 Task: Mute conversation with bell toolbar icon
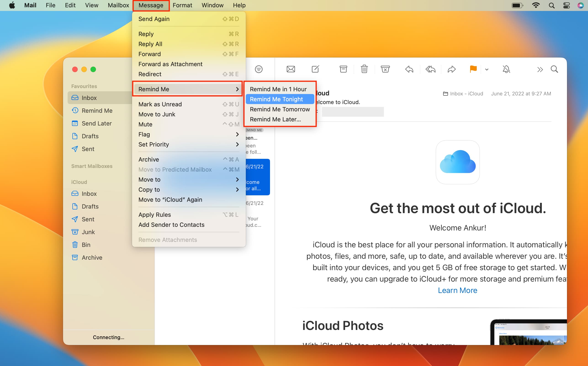click(506, 69)
